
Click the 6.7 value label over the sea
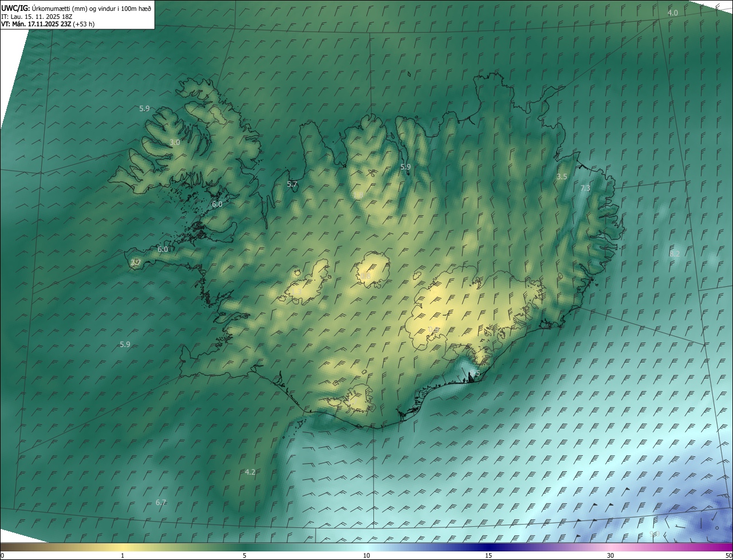click(x=161, y=502)
